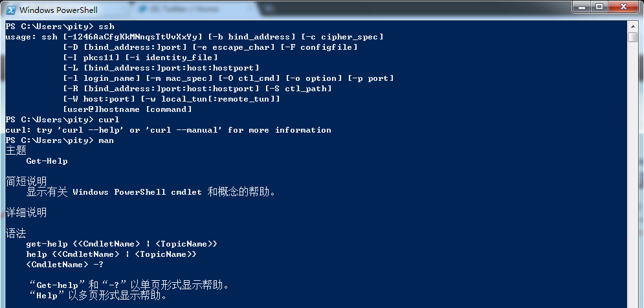This screenshot has height=308, width=644.
Task: Click the Get-Help topic name line
Action: click(x=47, y=161)
